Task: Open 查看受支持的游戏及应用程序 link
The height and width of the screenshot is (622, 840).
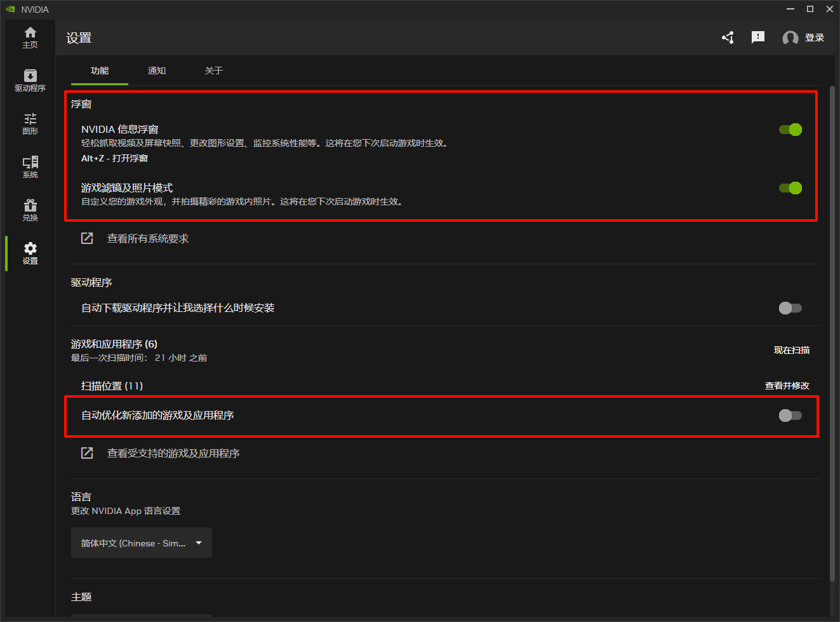Action: tap(173, 454)
